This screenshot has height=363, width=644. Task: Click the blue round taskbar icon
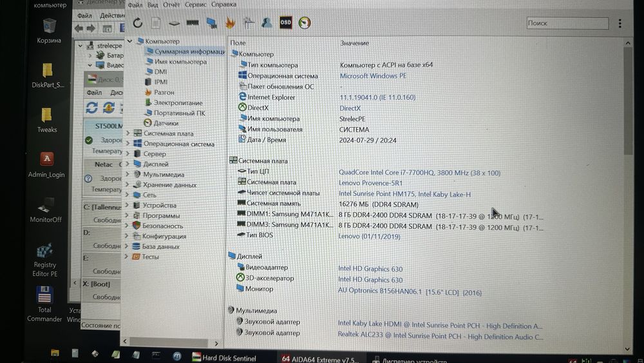point(176,356)
